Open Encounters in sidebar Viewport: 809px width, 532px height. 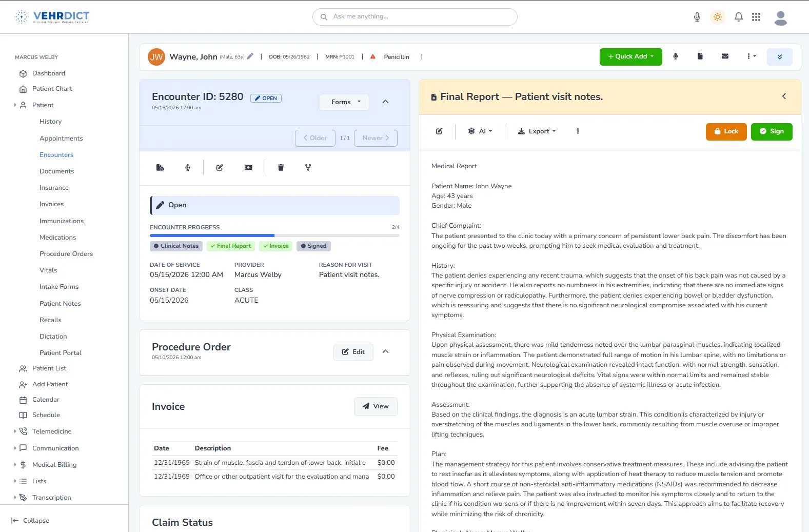click(x=56, y=155)
